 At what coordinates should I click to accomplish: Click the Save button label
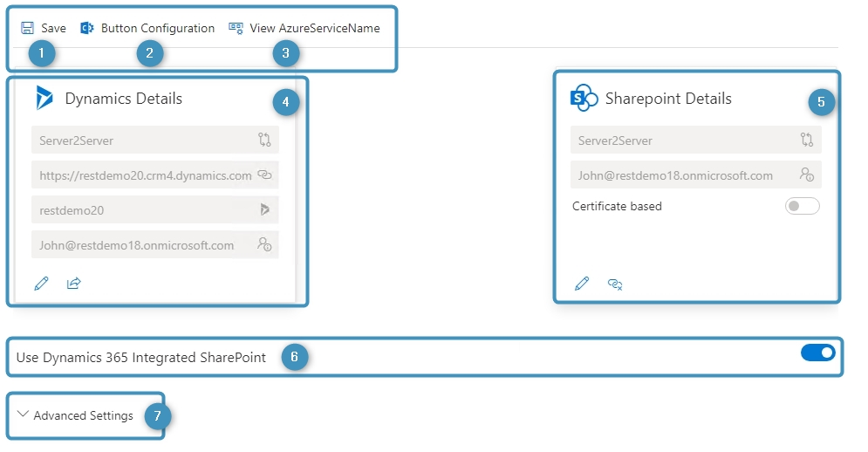tap(54, 28)
